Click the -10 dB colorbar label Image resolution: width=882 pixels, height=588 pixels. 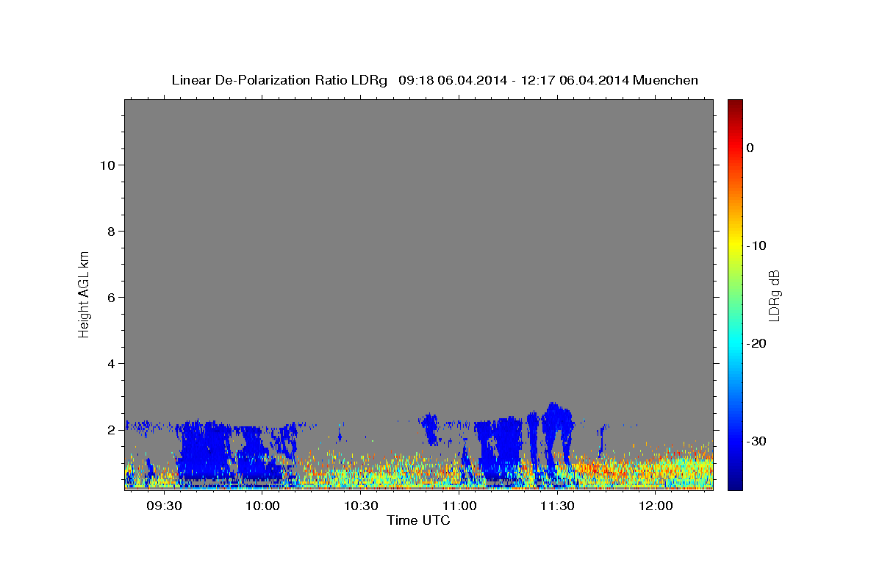click(x=756, y=245)
